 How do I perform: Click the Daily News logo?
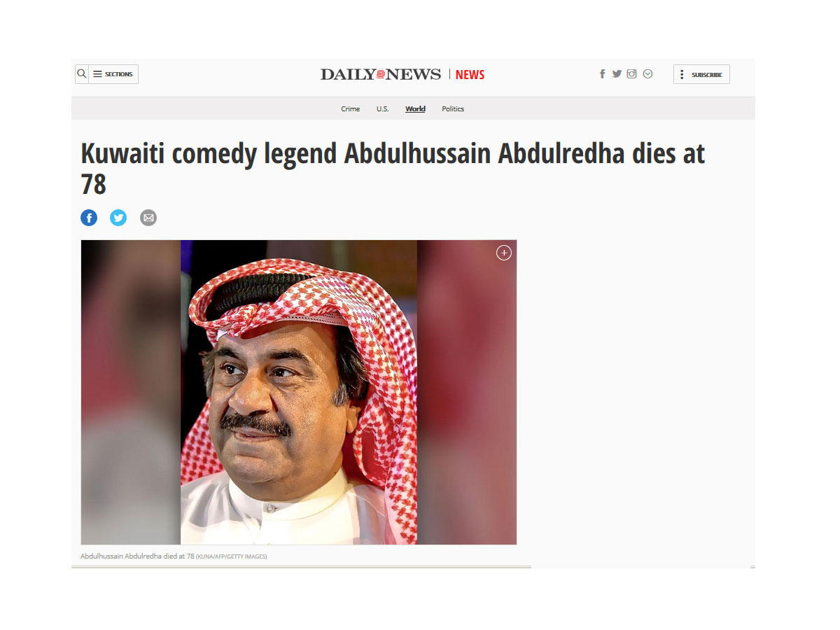pos(381,74)
